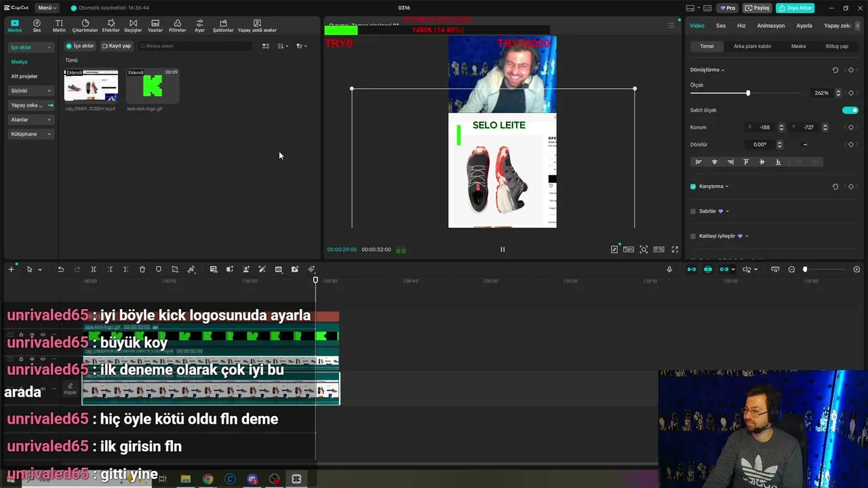The image size is (868, 488).
Task: Click the timeline zoom slider handle
Action: coord(805,270)
